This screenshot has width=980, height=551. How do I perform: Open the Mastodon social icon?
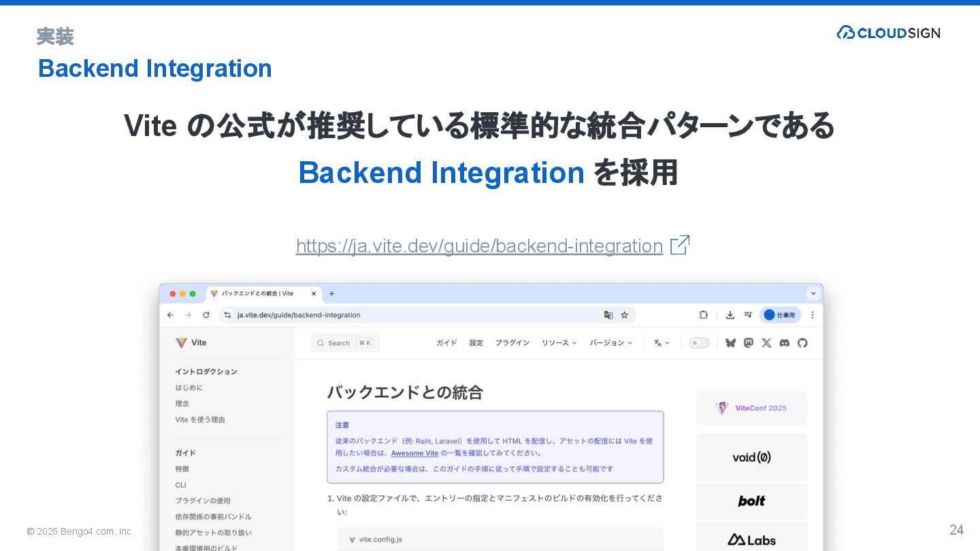(x=749, y=343)
